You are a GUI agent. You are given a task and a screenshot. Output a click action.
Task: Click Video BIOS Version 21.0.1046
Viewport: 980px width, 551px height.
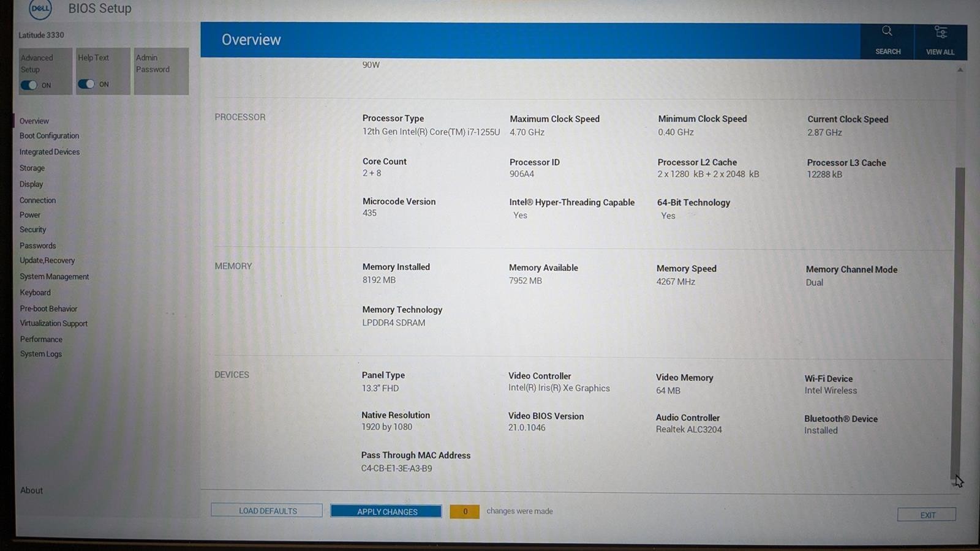coord(527,427)
